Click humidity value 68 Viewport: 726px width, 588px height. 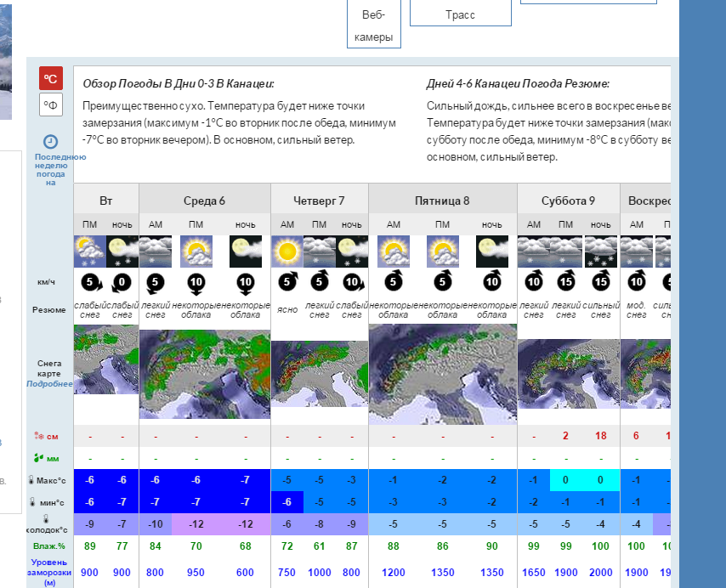tap(246, 546)
